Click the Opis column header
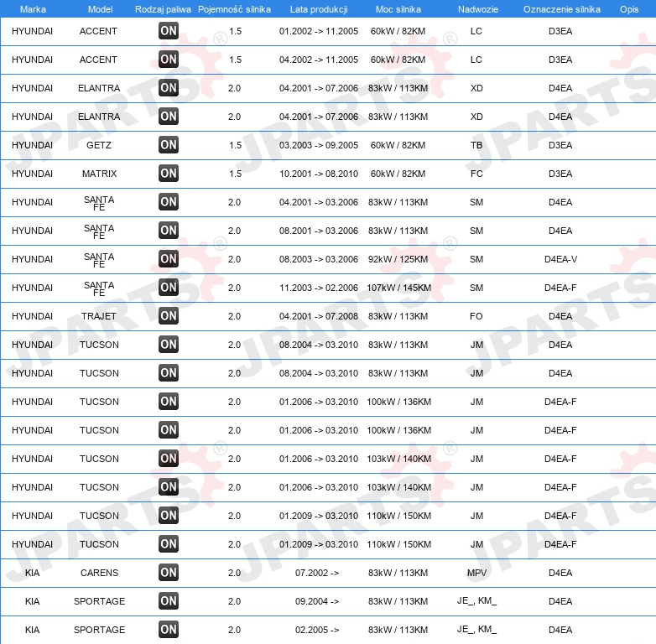This screenshot has height=644, width=656. [x=629, y=9]
